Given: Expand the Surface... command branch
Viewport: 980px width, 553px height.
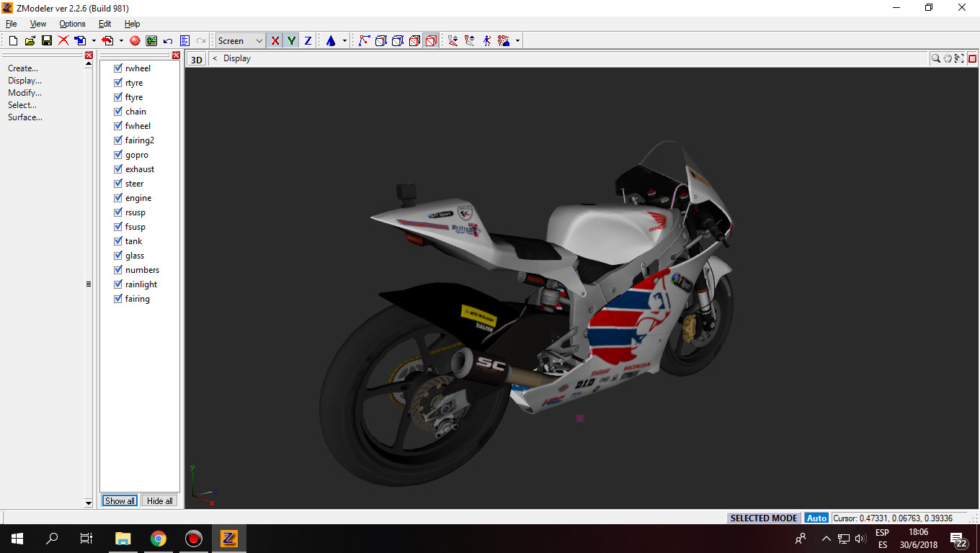Looking at the screenshot, I should click(x=25, y=117).
